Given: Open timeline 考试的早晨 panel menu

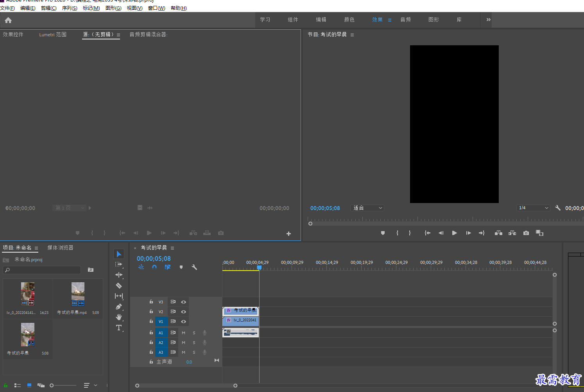Looking at the screenshot, I should [172, 248].
